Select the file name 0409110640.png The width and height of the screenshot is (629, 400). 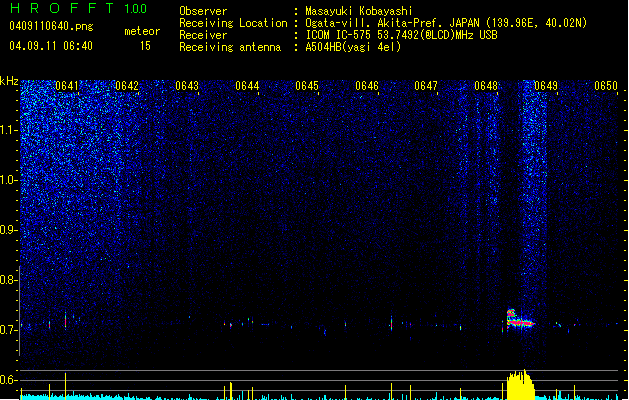point(51,26)
